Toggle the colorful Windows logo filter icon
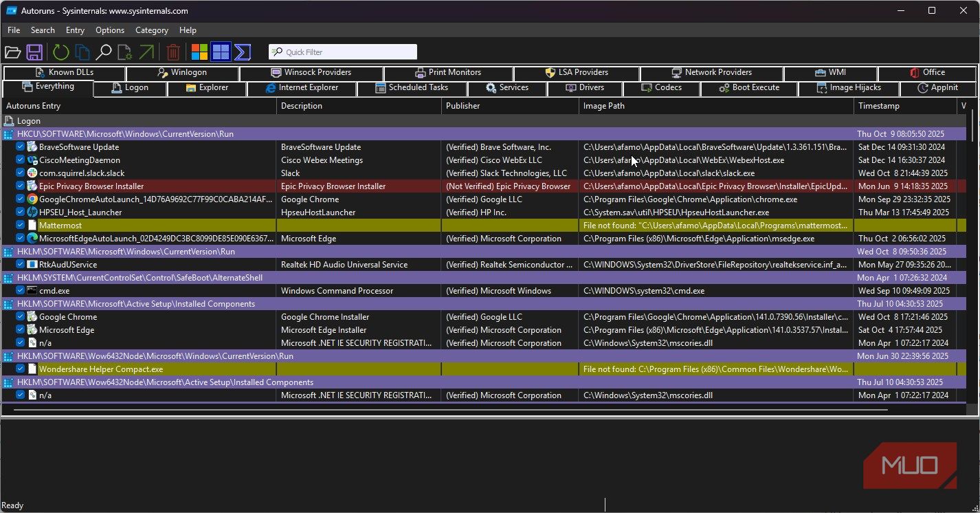The height and width of the screenshot is (513, 980). [200, 52]
